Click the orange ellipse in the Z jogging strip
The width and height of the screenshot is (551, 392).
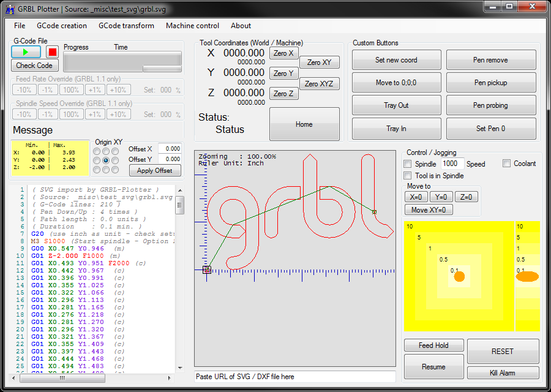527,276
